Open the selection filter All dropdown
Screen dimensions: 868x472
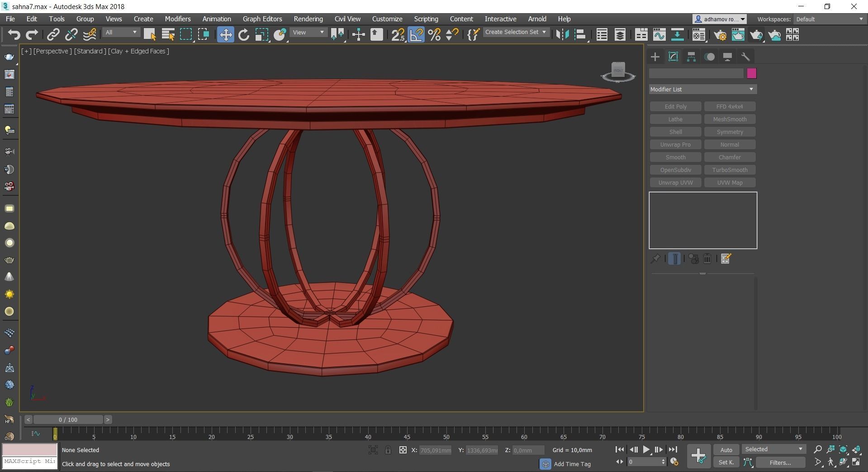tap(120, 33)
